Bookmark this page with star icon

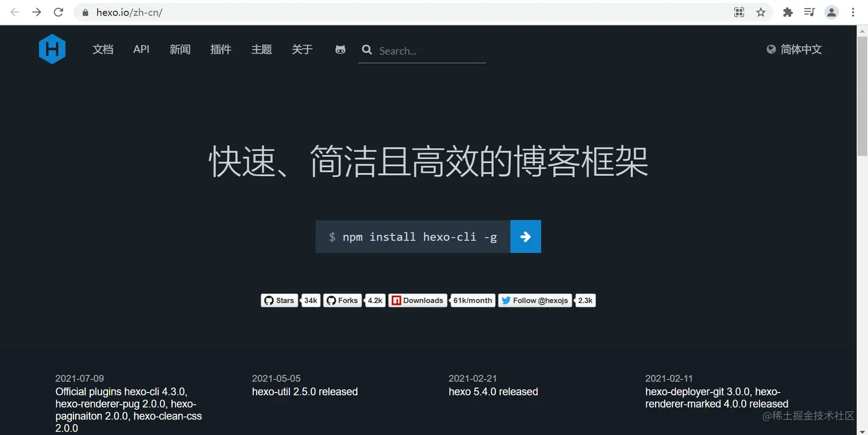click(x=761, y=12)
